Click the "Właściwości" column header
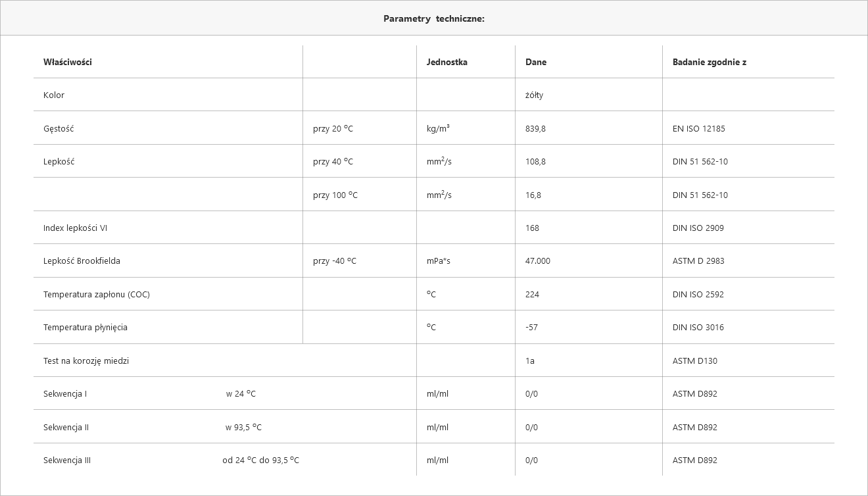 [68, 62]
